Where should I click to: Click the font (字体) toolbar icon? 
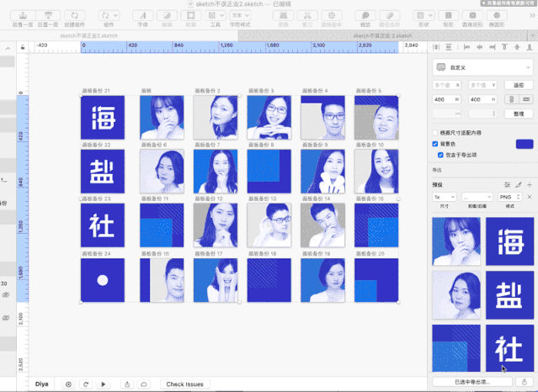pyautogui.click(x=143, y=15)
